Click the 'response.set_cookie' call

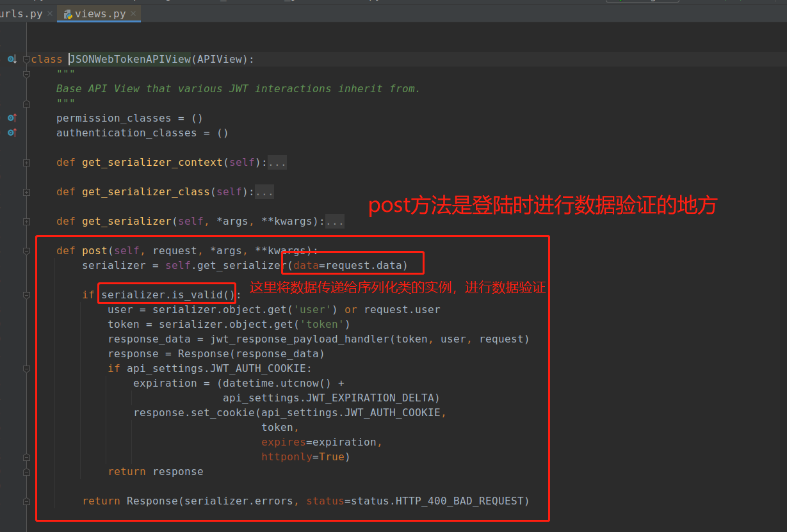tap(194, 413)
